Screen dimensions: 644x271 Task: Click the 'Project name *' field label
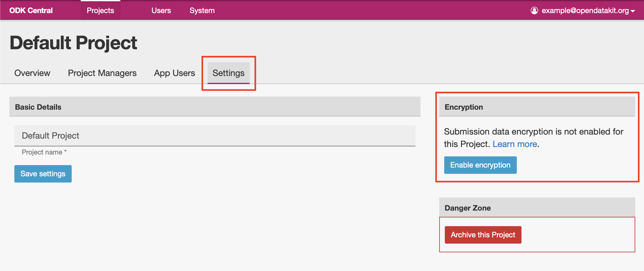point(44,152)
